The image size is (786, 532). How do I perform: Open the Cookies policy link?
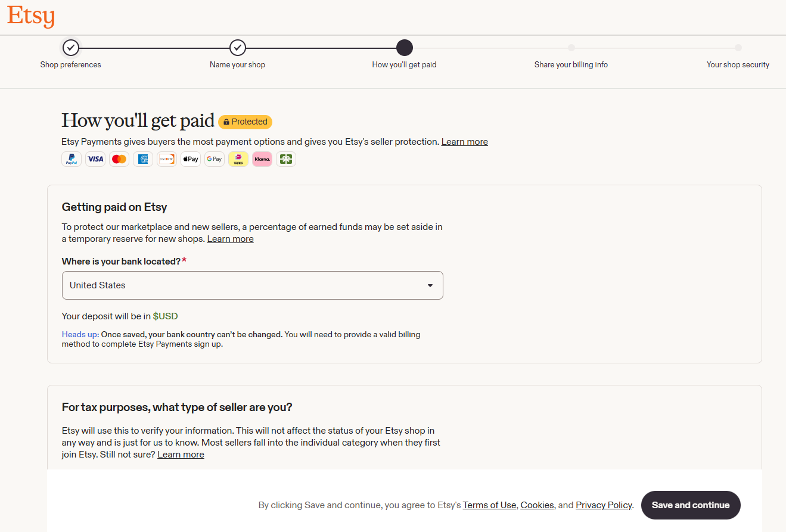click(x=537, y=505)
